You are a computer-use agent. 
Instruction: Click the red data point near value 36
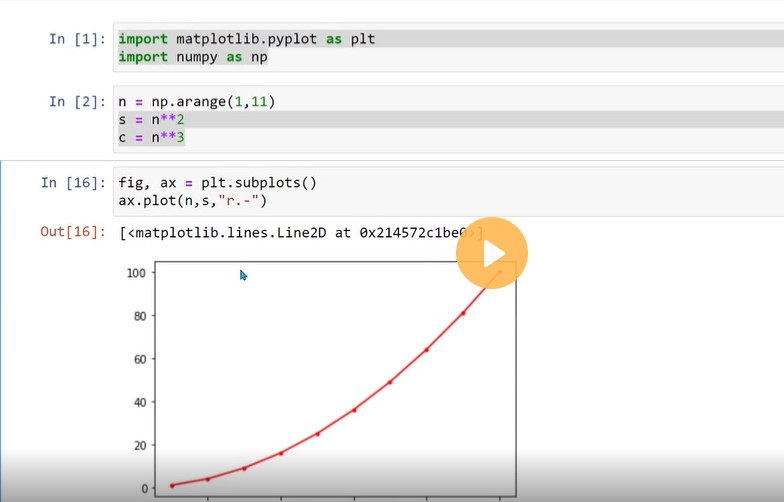point(354,410)
